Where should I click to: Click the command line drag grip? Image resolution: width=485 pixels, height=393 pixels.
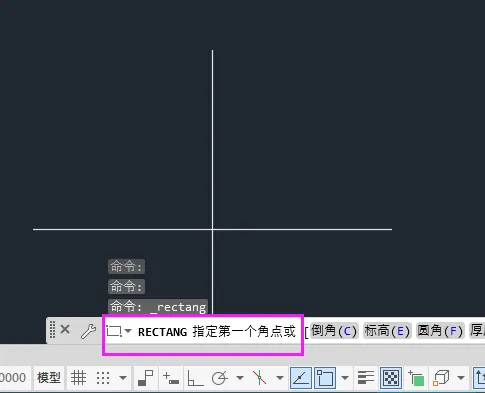pyautogui.click(x=52, y=330)
